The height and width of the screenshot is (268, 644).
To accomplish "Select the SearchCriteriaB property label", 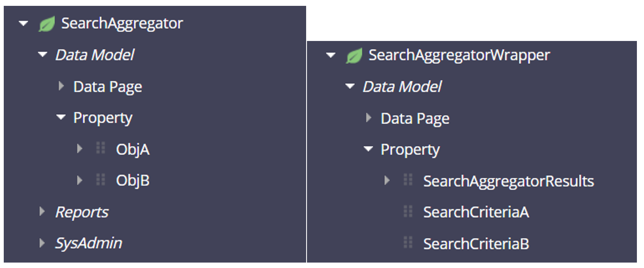I will tap(476, 244).
